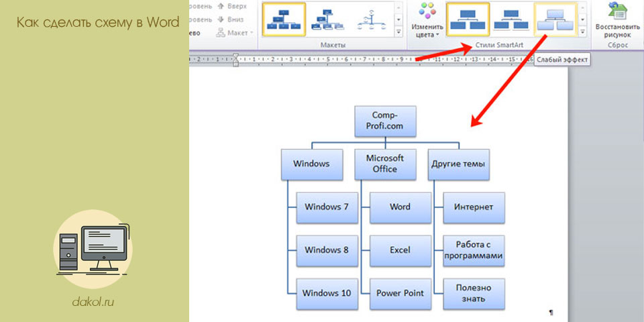Click the Вверх move-up arrow button
This screenshot has height=322, width=644.
232,6
